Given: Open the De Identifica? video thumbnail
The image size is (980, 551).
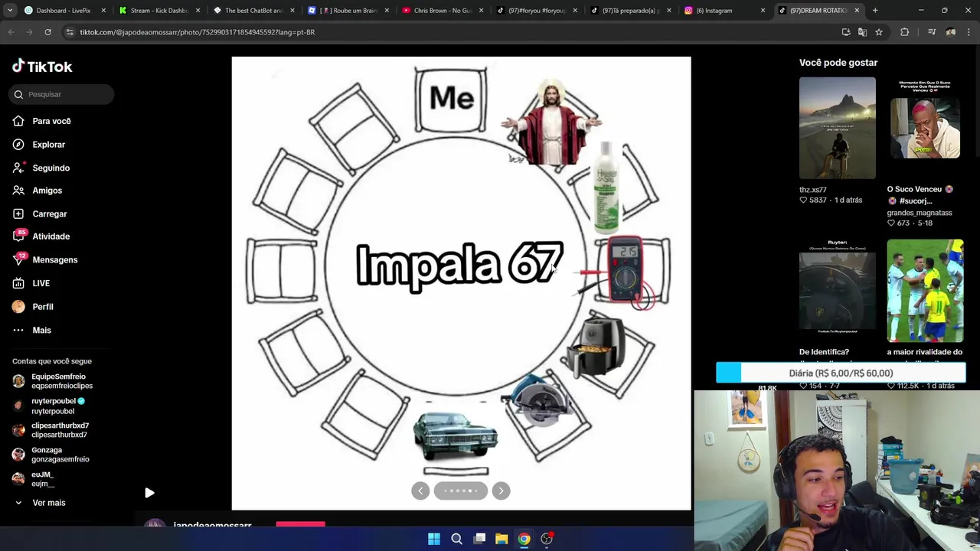Looking at the screenshot, I should tap(837, 291).
